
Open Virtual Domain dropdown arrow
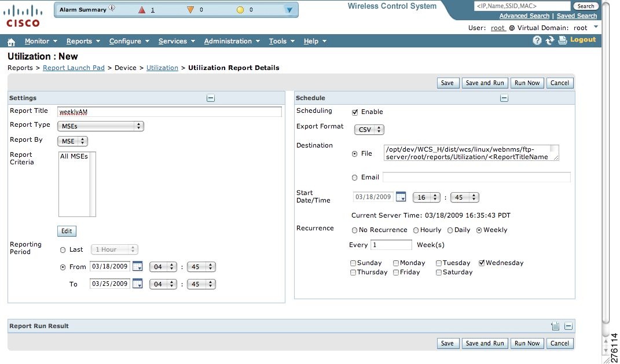pyautogui.click(x=596, y=27)
